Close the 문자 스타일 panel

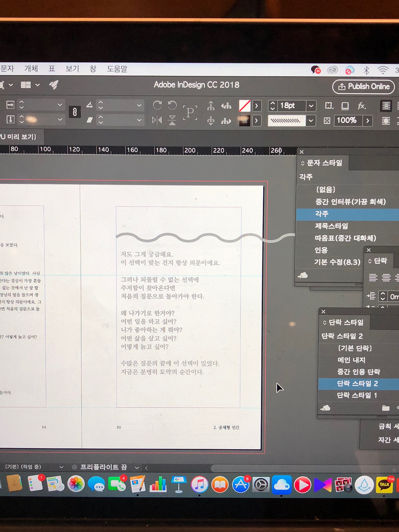coord(301,152)
